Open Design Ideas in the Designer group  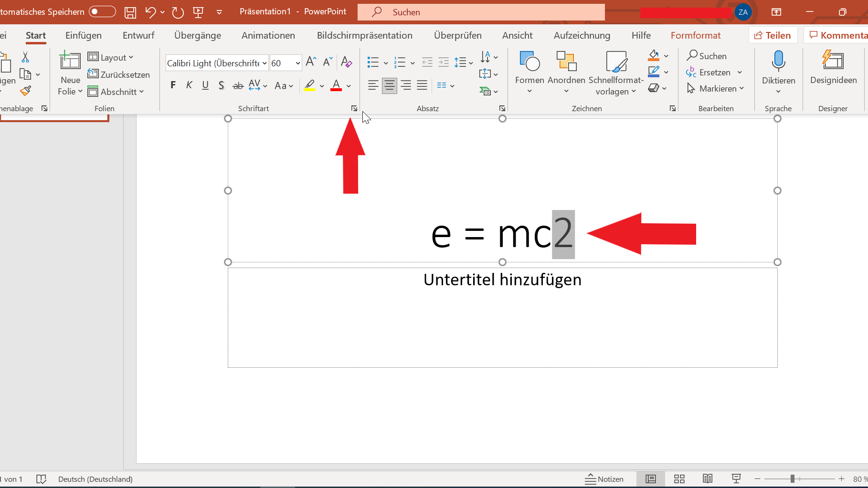coord(833,67)
